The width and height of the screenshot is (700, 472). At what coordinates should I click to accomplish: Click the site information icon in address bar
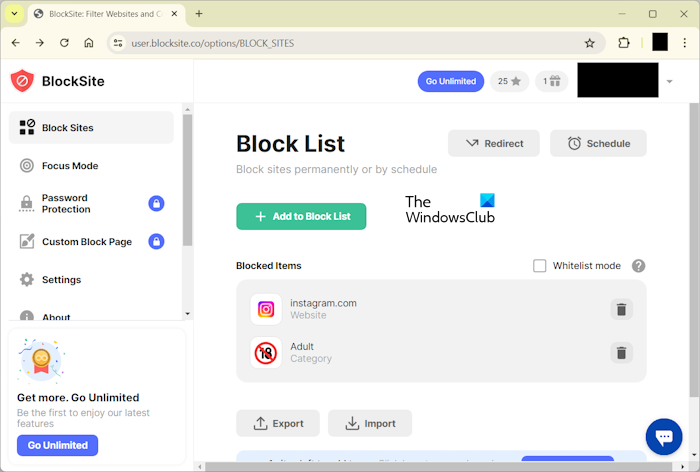118,43
